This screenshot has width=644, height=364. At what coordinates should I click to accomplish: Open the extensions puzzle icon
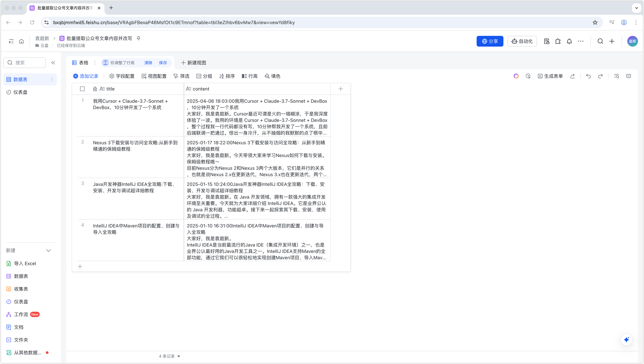point(558,41)
